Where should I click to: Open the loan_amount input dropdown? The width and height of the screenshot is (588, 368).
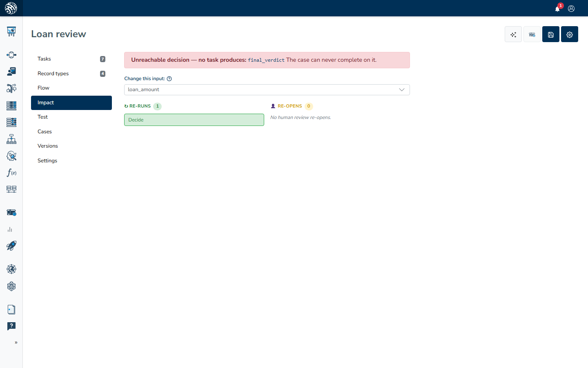[267, 90]
